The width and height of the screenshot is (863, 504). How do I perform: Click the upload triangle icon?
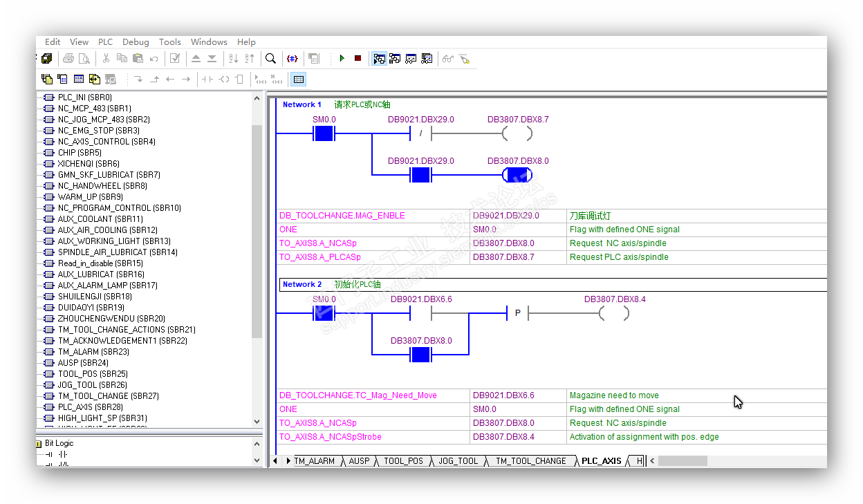click(196, 59)
